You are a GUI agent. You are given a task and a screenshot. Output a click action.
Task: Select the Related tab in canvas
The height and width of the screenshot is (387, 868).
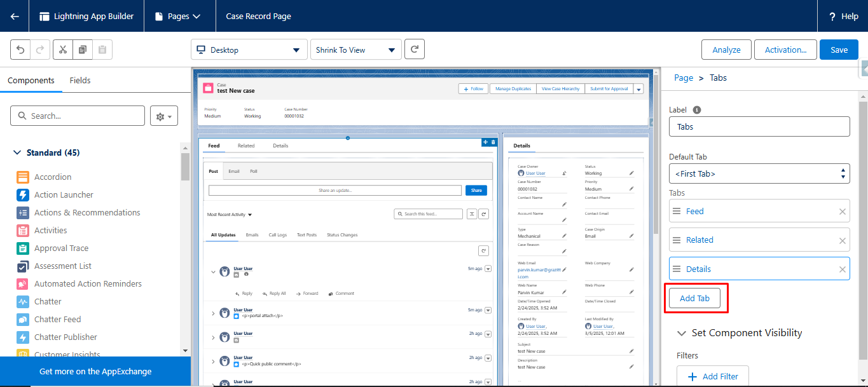[246, 146]
